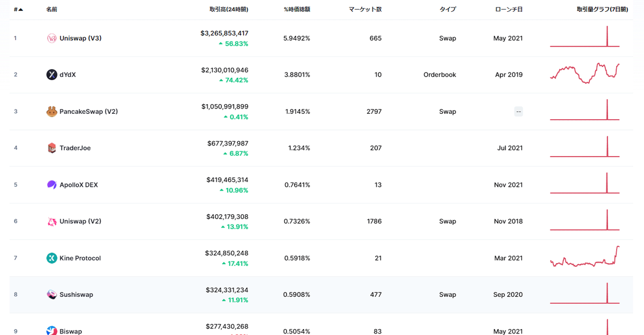This screenshot has height=335, width=644.
Task: Click the dYdX logo icon
Action: [x=52, y=75]
